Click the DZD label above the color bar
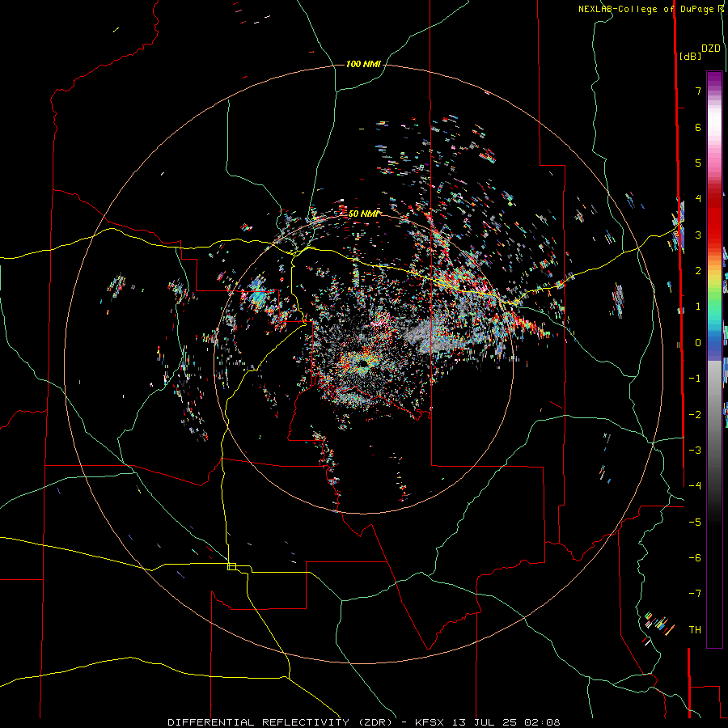 pyautogui.click(x=711, y=49)
